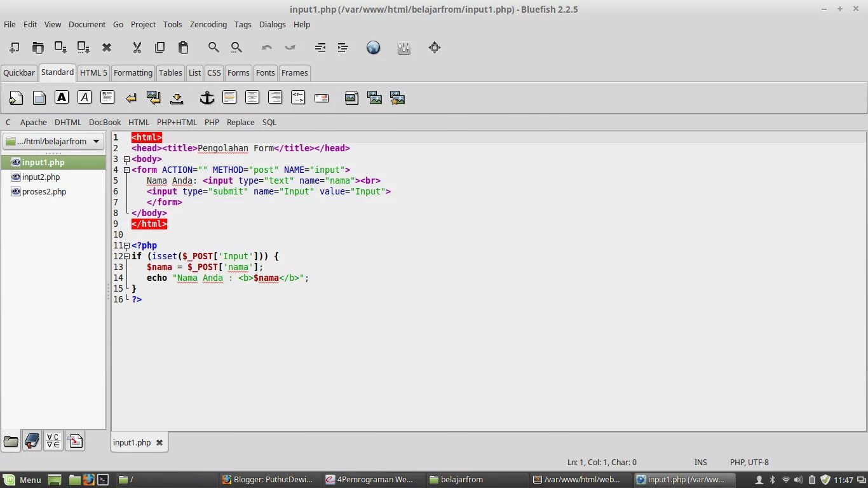This screenshot has width=868, height=488.
Task: Click the Save file icon
Action: pos(61,48)
